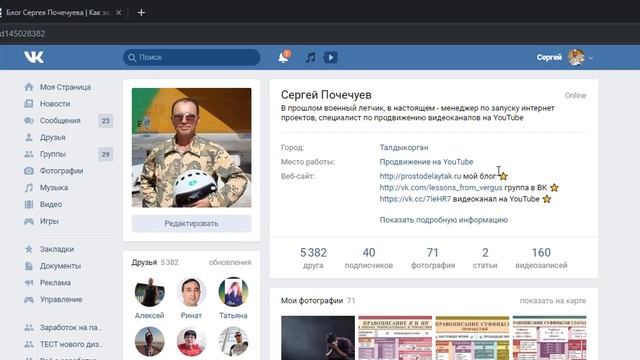Click the group icon beside ТЕСТ нового диз..

click(x=29, y=344)
